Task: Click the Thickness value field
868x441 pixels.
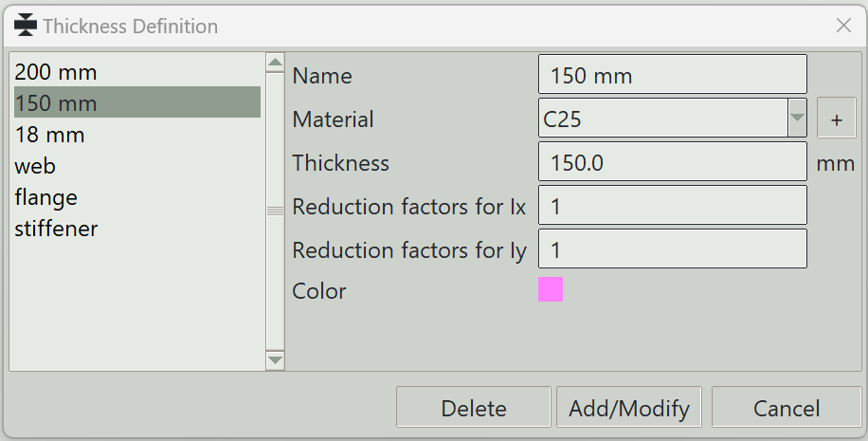Action: (673, 161)
